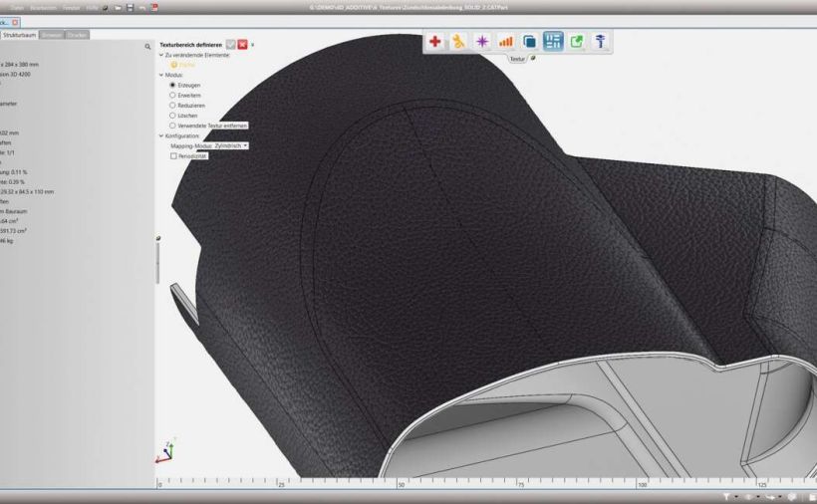Open the Textur tab under the toolbar

click(x=517, y=59)
